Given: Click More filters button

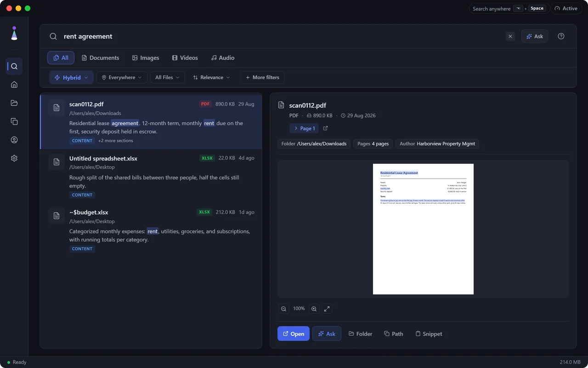Looking at the screenshot, I should 262,77.
